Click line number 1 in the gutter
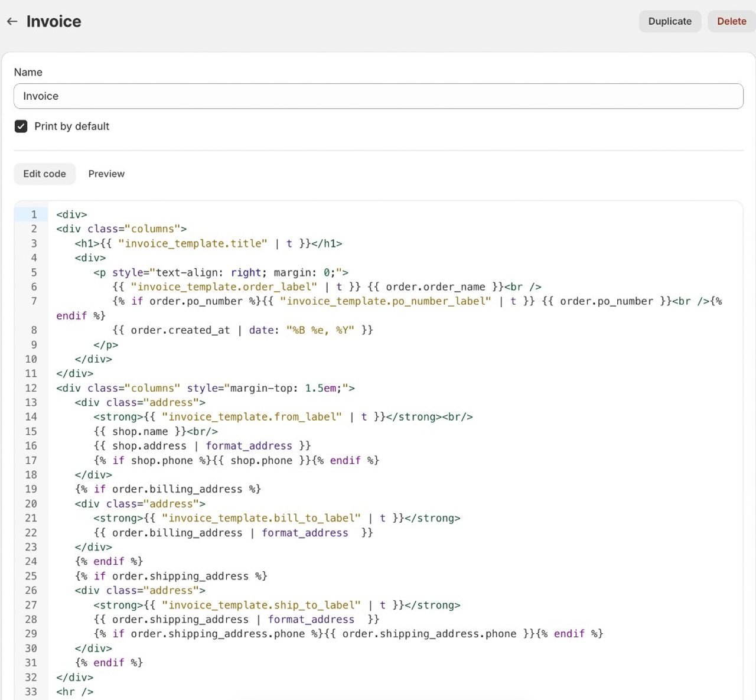This screenshot has width=756, height=700. click(34, 214)
